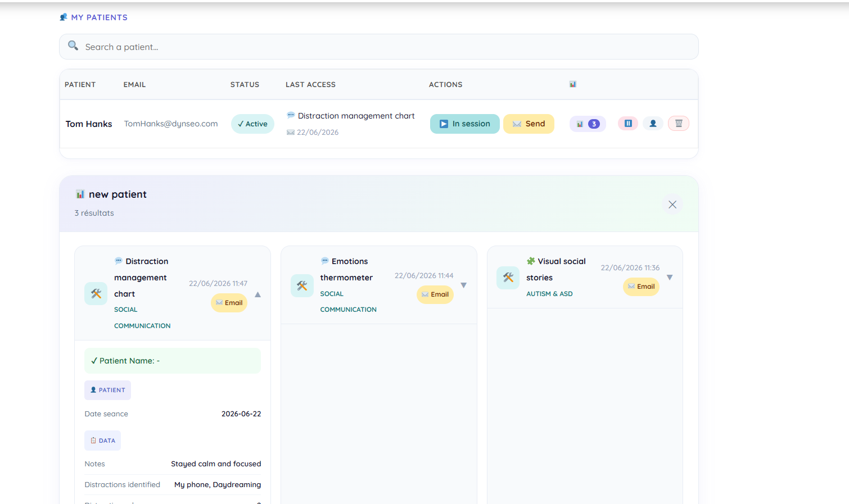This screenshot has height=504, width=849.
Task: Click the Active status badge
Action: (x=252, y=124)
